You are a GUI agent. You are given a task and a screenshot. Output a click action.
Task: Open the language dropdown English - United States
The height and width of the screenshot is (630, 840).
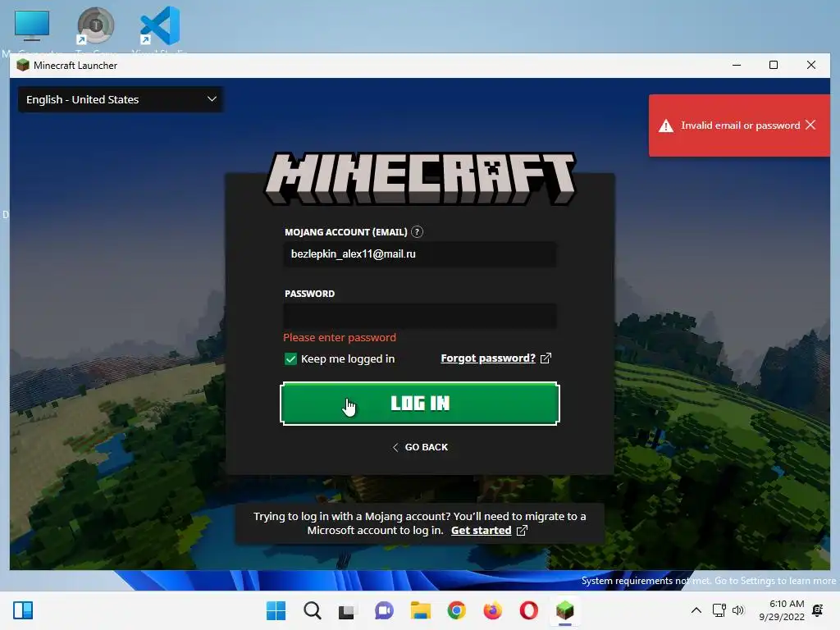121,99
